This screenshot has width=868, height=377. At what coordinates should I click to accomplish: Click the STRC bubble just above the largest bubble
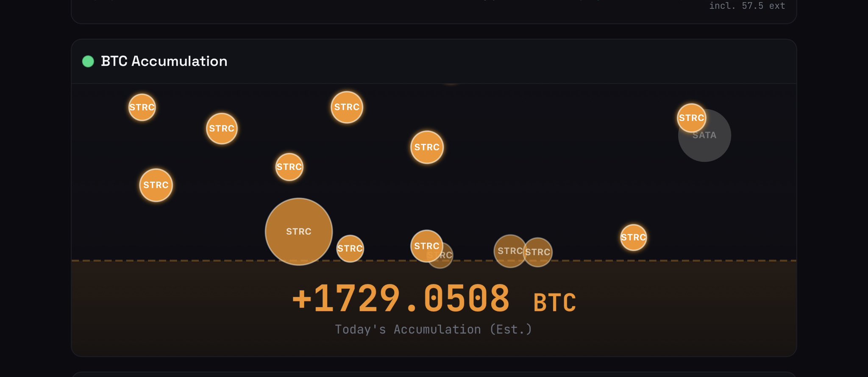[289, 167]
